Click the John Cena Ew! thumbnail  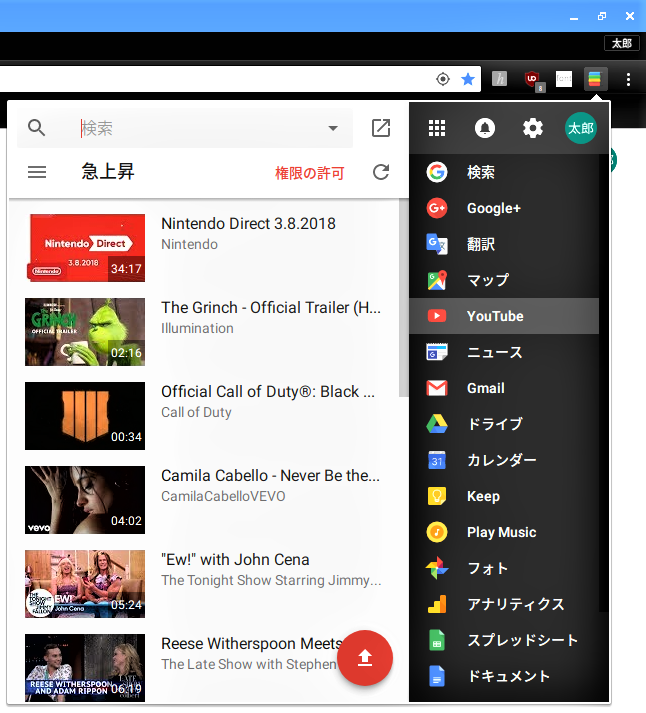85,584
